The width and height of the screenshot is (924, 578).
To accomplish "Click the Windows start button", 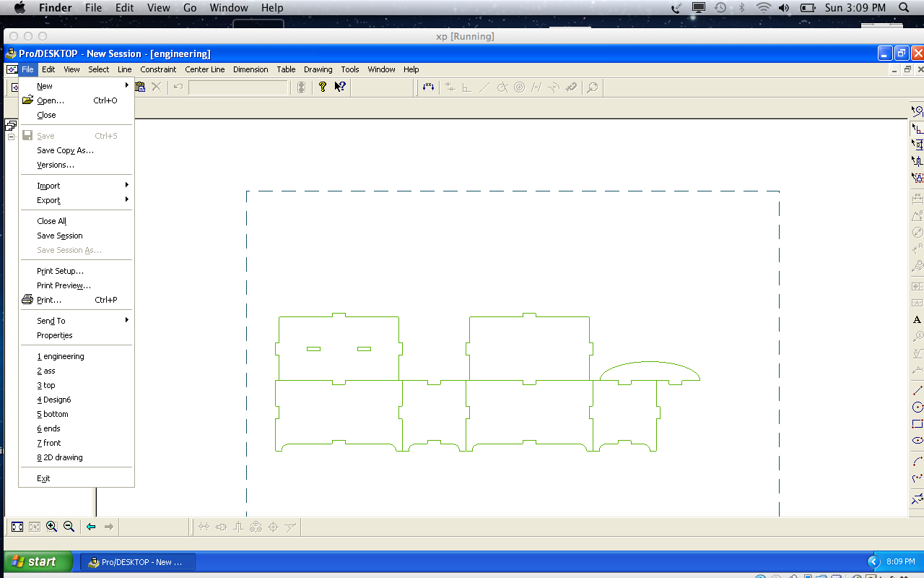I will (38, 561).
